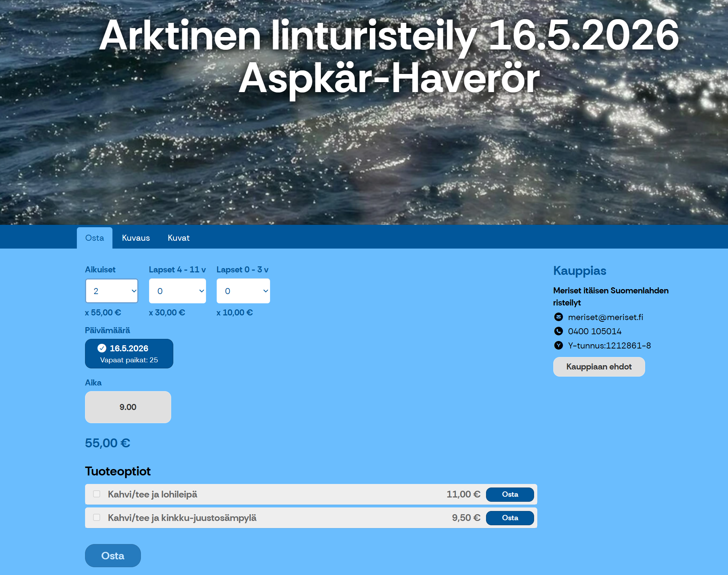
Task: Click the 11,00 € option price
Action: (463, 494)
